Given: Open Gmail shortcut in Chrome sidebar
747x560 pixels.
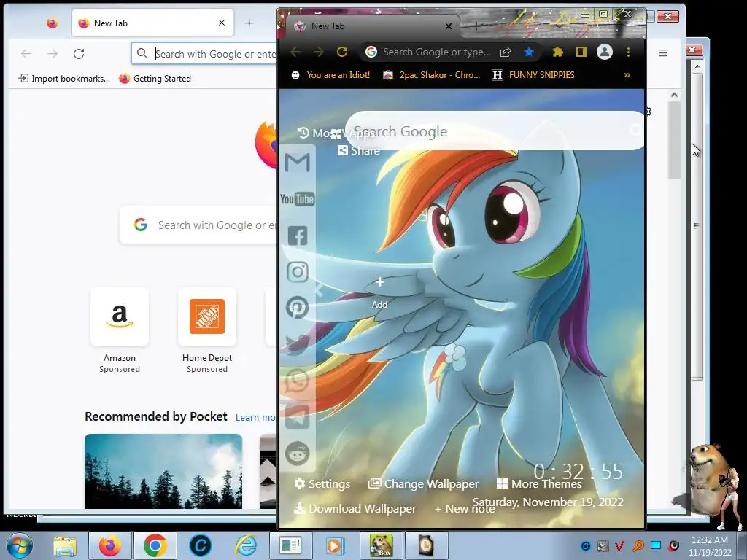Looking at the screenshot, I should tap(298, 163).
